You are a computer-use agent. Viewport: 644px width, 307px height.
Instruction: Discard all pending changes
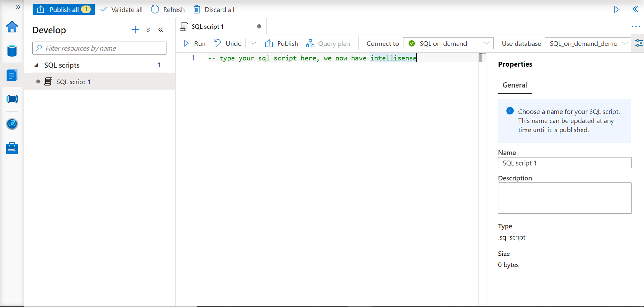click(214, 10)
